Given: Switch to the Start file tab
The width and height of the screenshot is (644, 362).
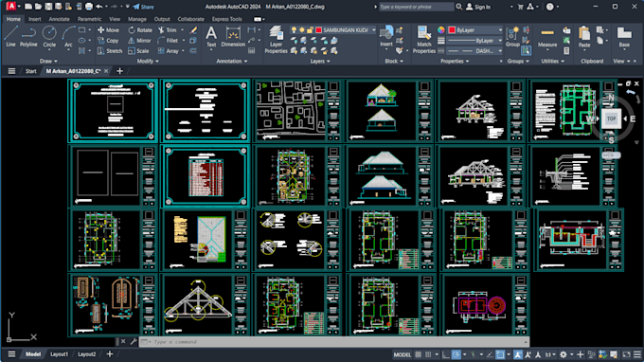Looking at the screenshot, I should [31, 71].
